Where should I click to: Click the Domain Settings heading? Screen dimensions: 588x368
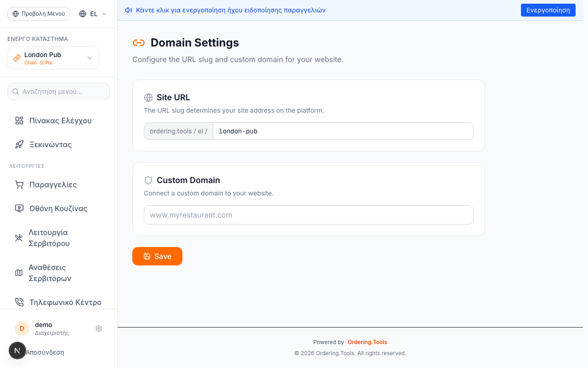coord(195,43)
